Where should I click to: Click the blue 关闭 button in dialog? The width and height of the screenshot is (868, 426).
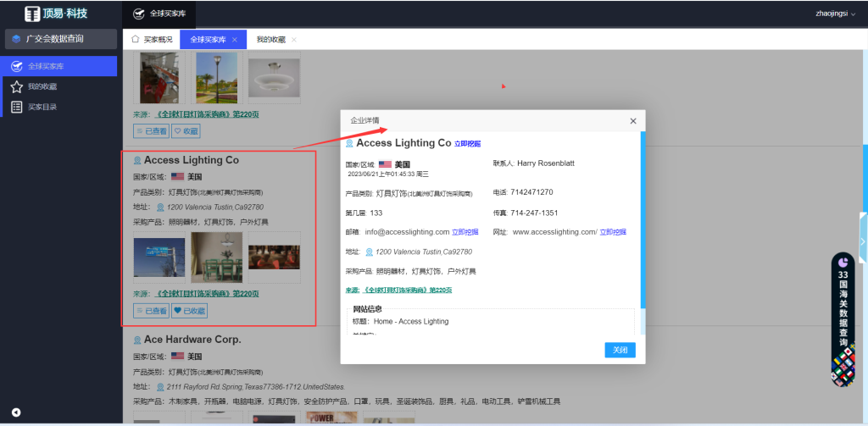pos(619,350)
